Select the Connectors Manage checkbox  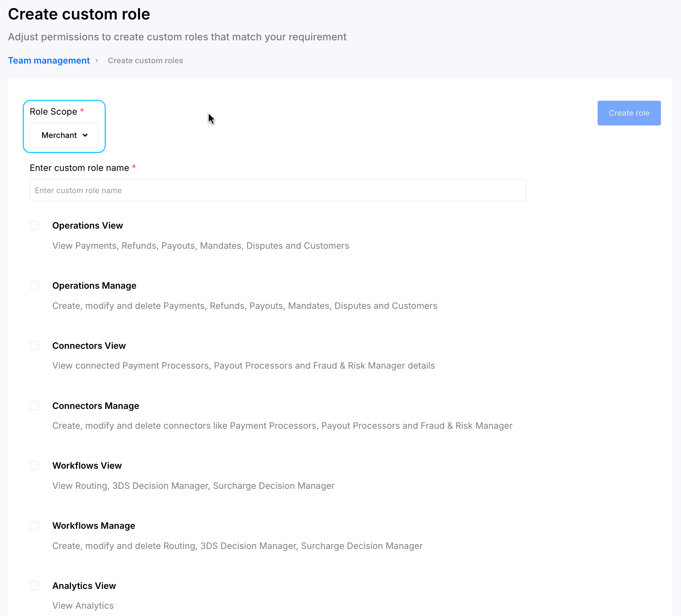click(34, 406)
